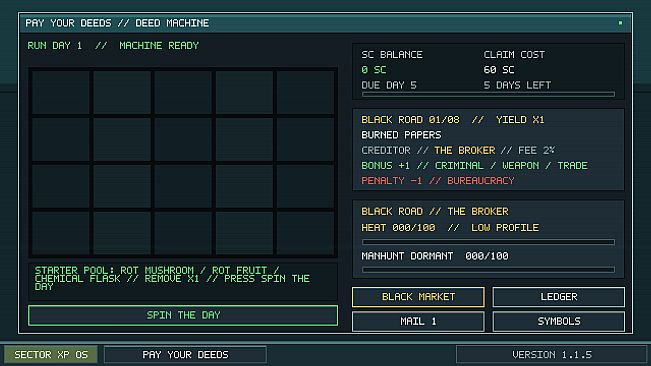Open the Black Market

[x=418, y=297]
